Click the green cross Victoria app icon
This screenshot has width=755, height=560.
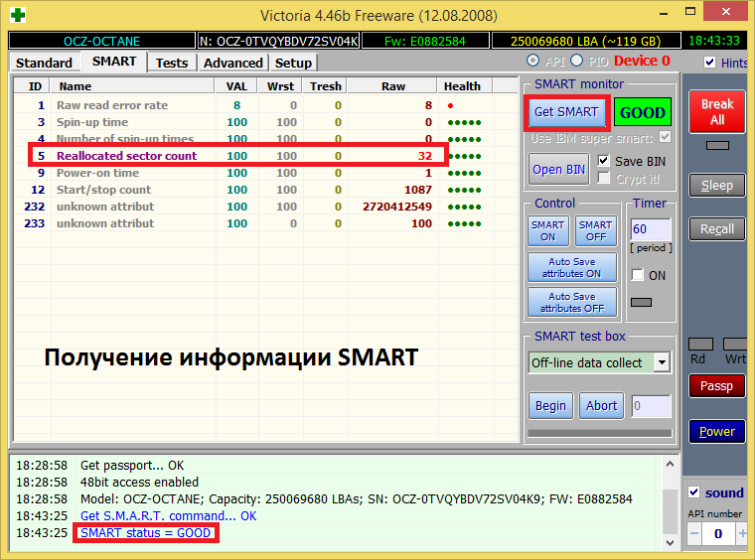pos(18,15)
